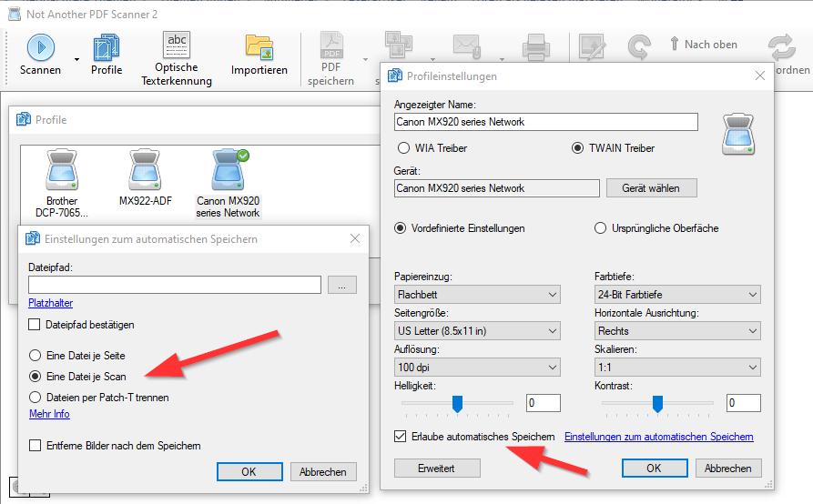Click the save images toolbar icon

coord(398,45)
